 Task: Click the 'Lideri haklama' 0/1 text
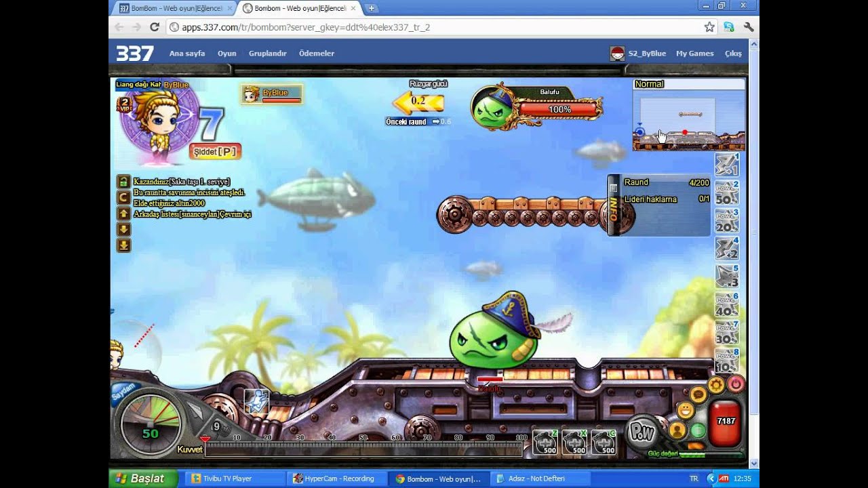coord(667,199)
